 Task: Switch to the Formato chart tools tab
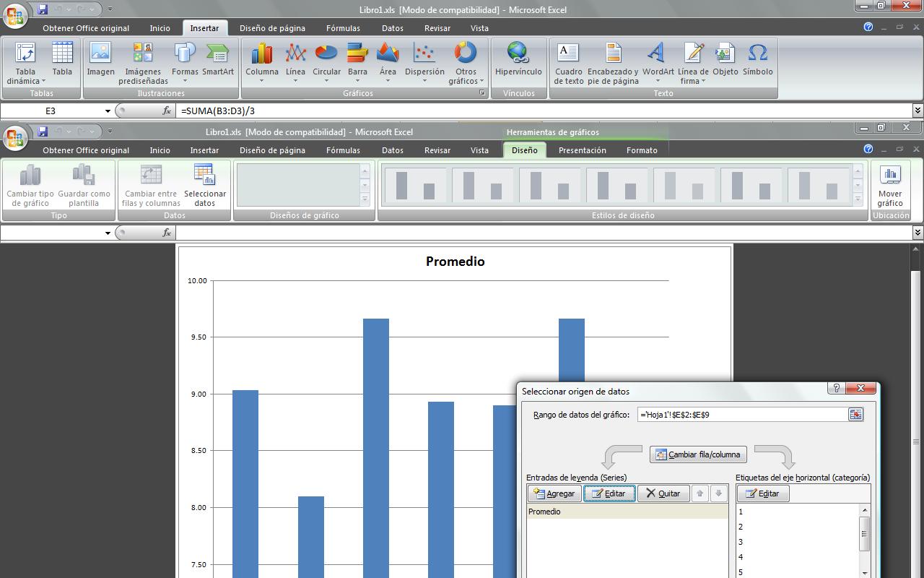coord(642,150)
